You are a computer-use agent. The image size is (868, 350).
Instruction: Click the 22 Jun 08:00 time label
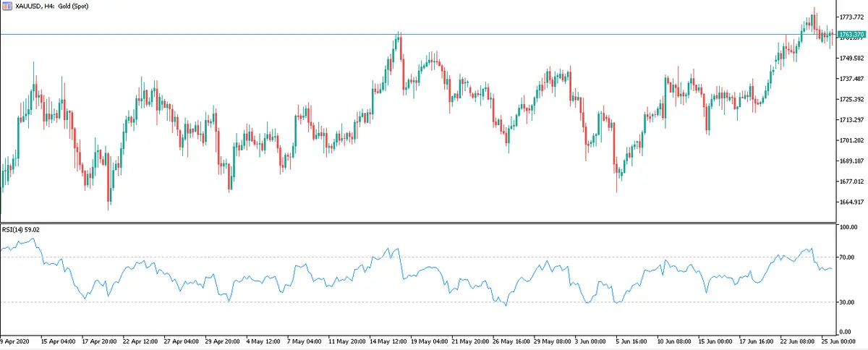801,340
